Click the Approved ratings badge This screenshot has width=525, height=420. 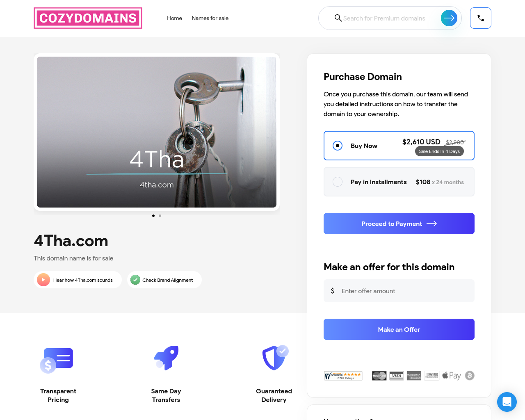coord(343,376)
